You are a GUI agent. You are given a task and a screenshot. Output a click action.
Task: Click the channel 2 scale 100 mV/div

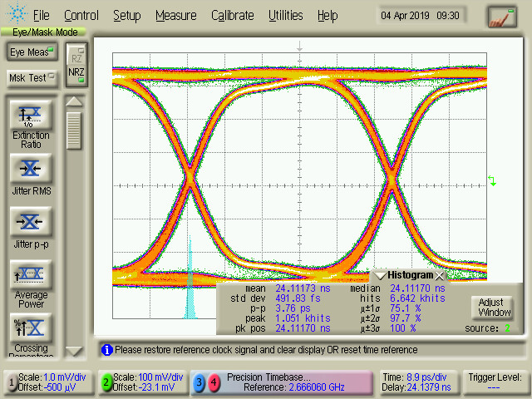[x=160, y=377]
